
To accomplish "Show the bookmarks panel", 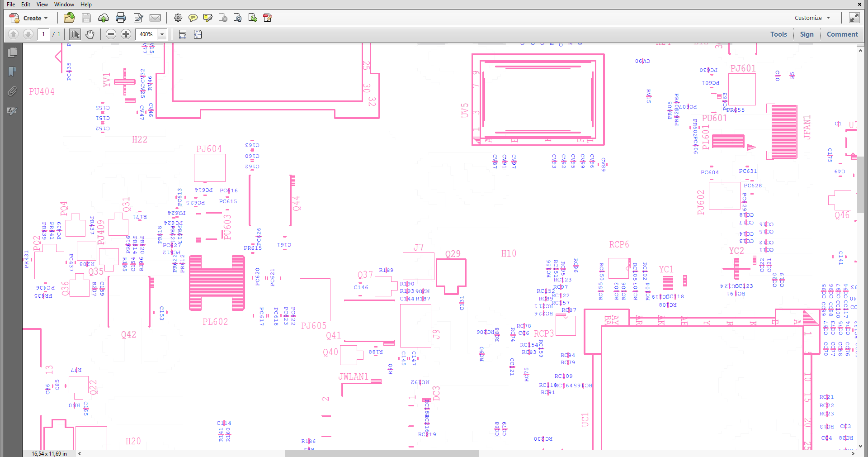I will pos(12,71).
